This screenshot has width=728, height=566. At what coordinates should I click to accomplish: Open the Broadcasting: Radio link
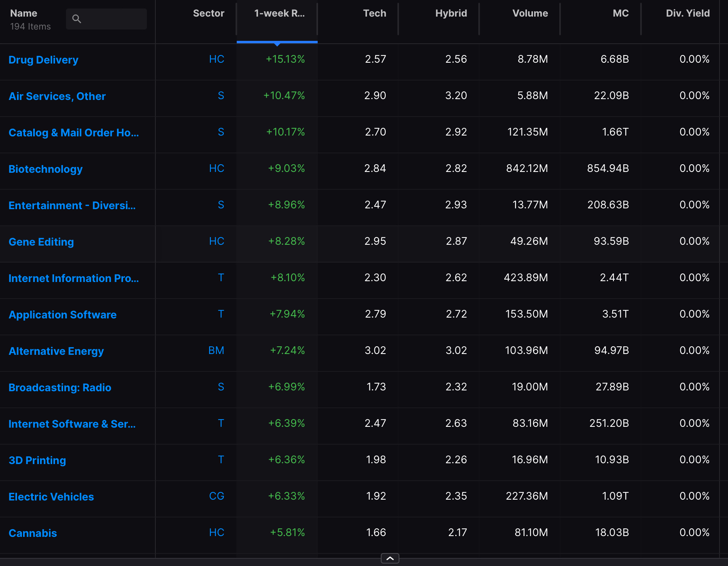tap(60, 388)
